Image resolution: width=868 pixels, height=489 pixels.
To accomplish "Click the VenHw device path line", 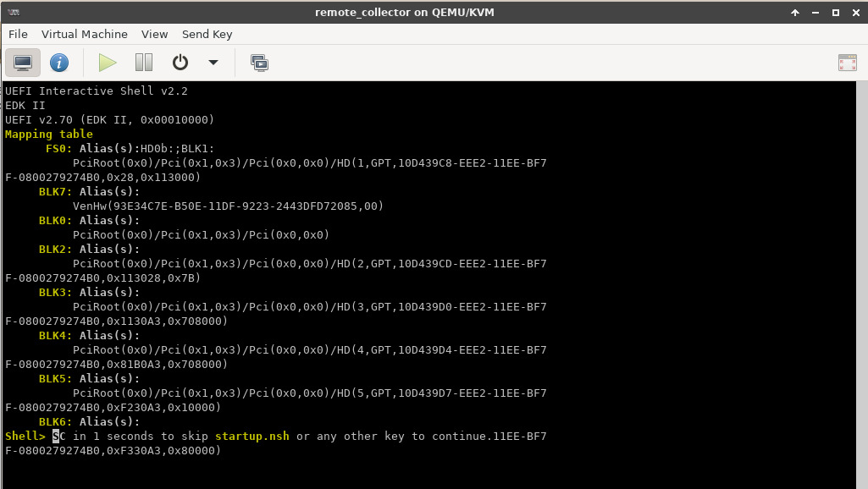I will [x=228, y=206].
